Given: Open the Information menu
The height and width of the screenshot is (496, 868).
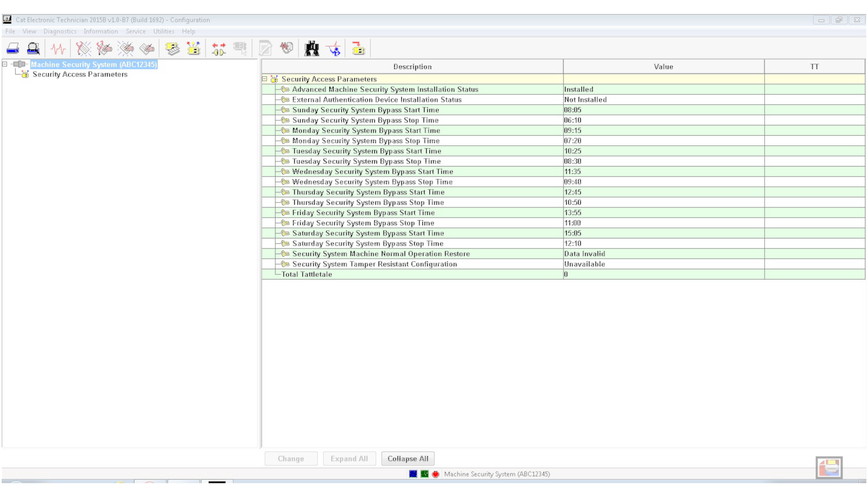Looking at the screenshot, I should coord(101,31).
